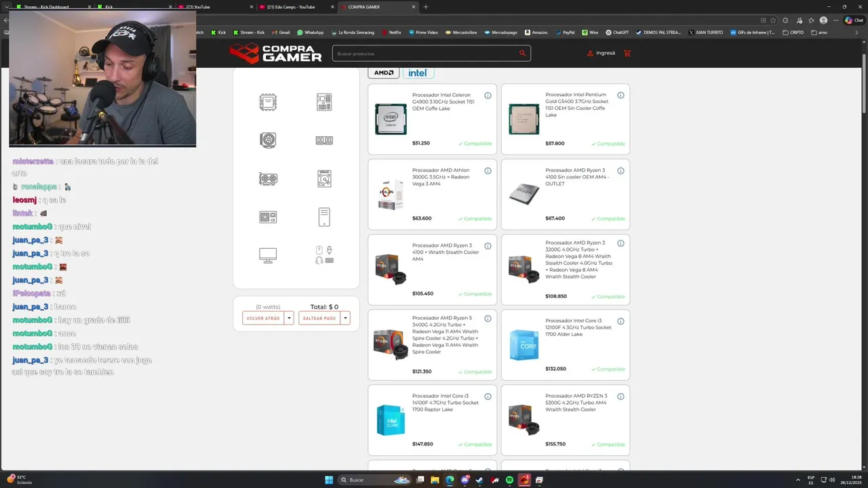Select the peripherals (mouse, headset, keyboard) icon
868x488 pixels.
(324, 255)
